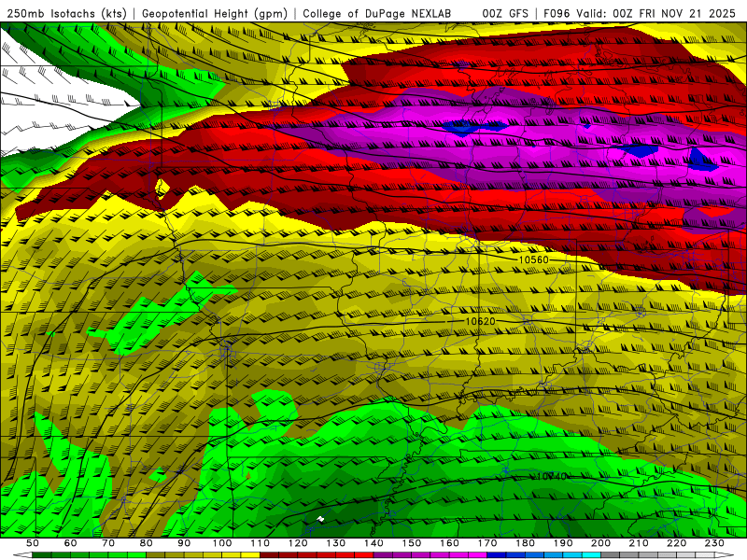Select the cyan swatch just before 200
747x560 pixels.
(x=591, y=554)
